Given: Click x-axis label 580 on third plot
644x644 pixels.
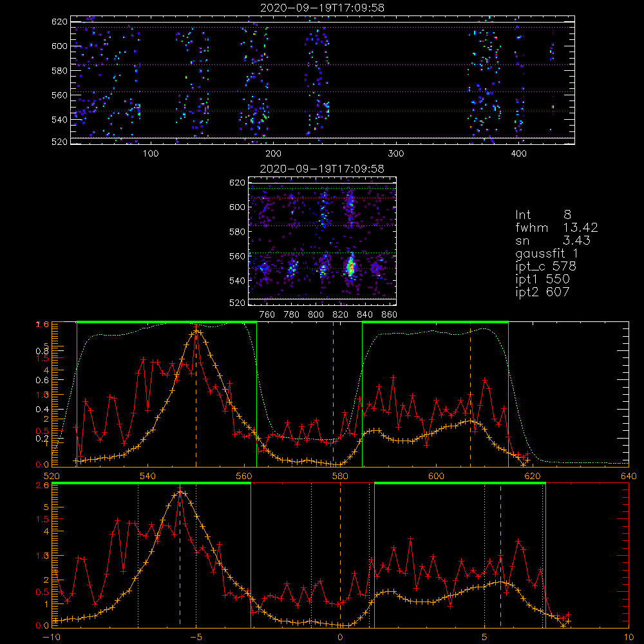Looking at the screenshot, I should (340, 476).
